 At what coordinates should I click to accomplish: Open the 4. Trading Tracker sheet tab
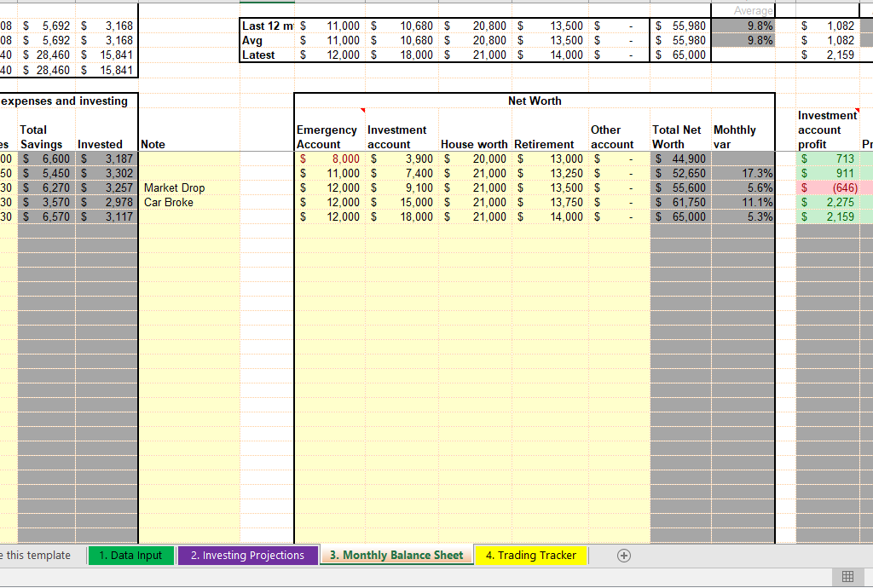tap(530, 556)
